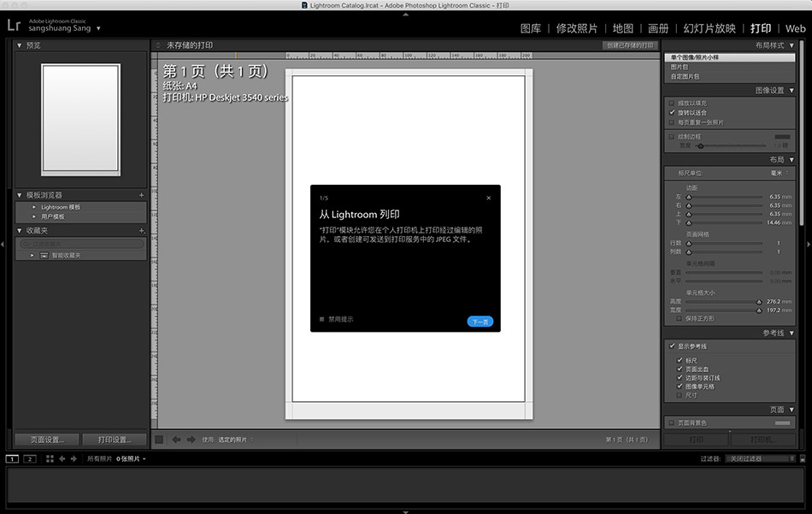812x514 pixels.
Task: Enable the 页面背景色 checkbox
Action: [x=672, y=422]
